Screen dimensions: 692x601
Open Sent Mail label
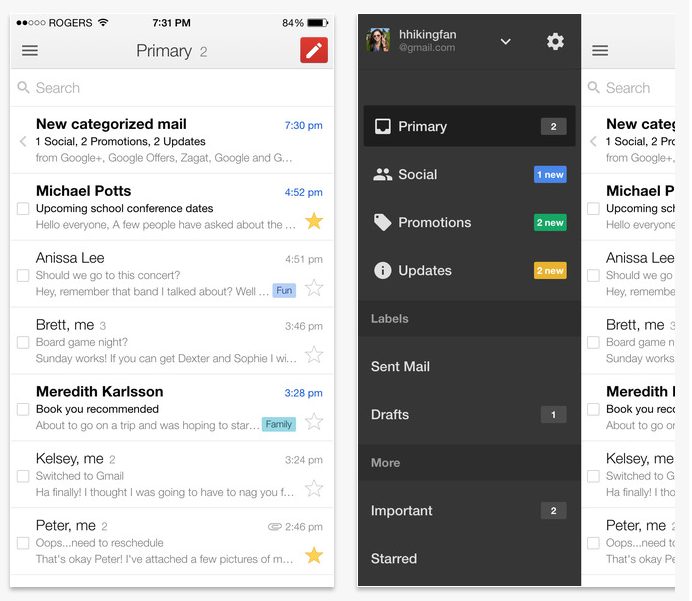click(469, 366)
